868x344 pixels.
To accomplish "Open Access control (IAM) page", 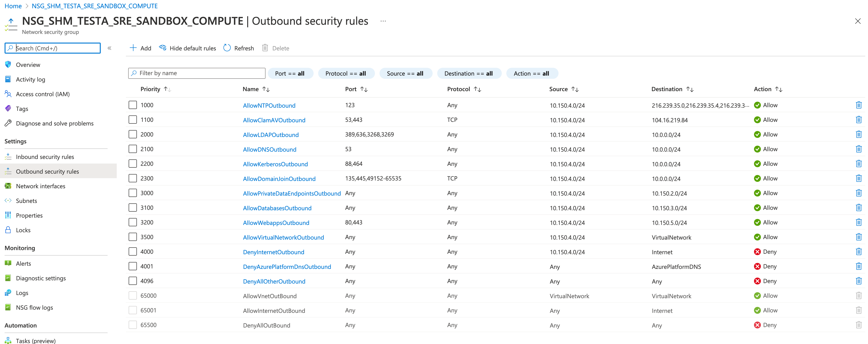I will (43, 94).
